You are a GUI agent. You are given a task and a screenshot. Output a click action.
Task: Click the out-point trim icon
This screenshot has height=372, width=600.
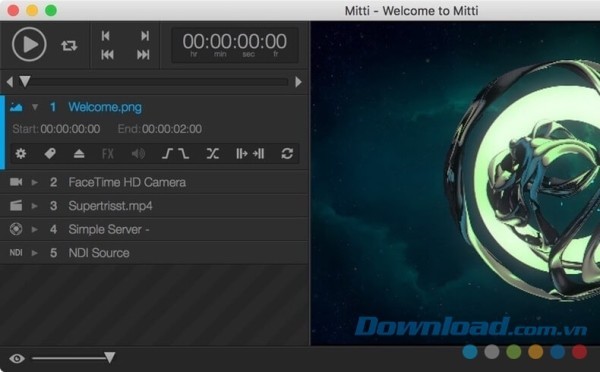[258, 154]
